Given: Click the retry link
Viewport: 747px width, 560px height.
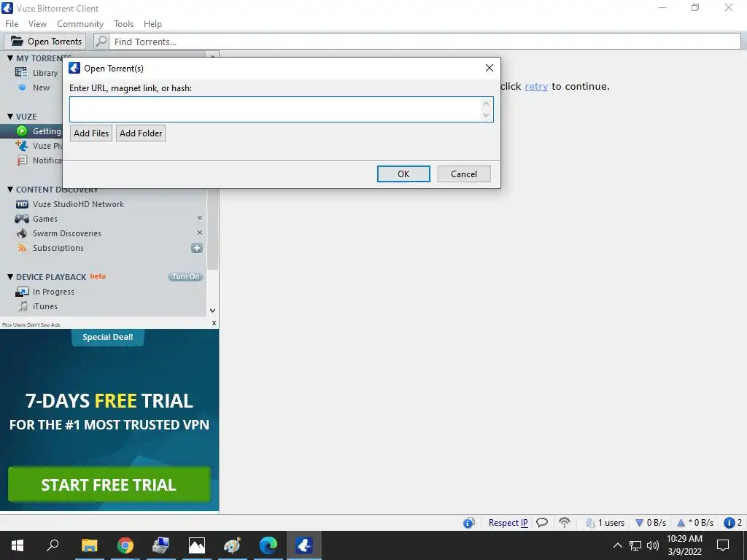Looking at the screenshot, I should click(536, 86).
